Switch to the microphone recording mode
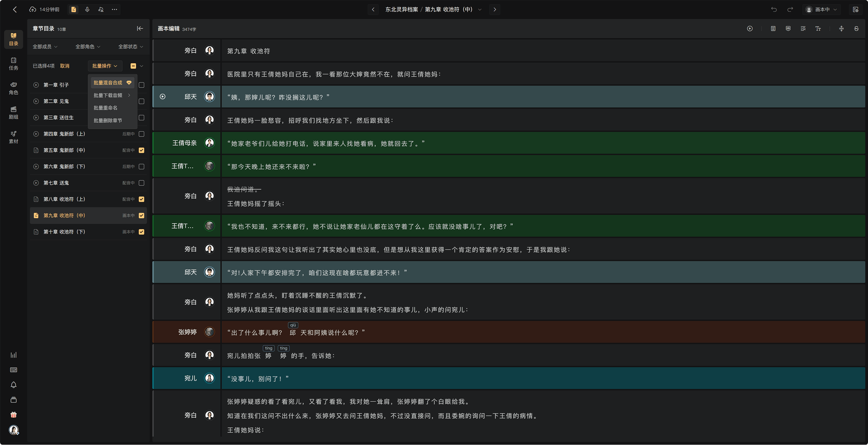 pyautogui.click(x=87, y=9)
